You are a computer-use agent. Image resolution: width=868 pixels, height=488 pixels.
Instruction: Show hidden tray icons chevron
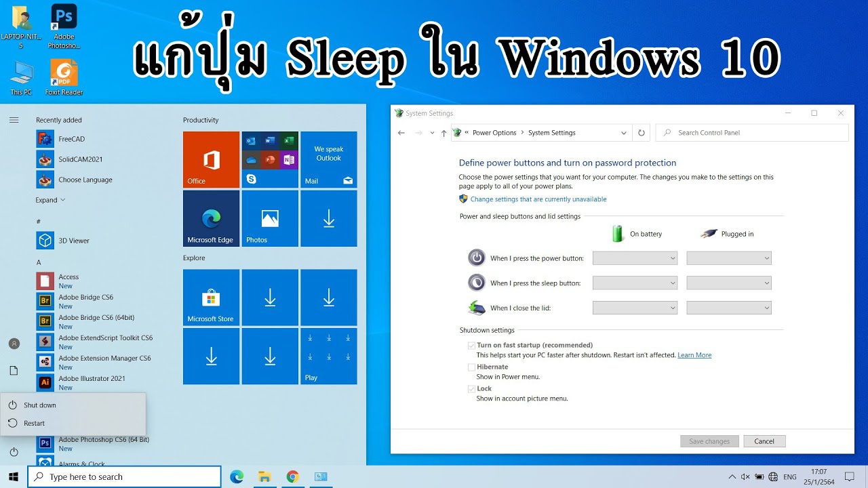click(x=732, y=477)
